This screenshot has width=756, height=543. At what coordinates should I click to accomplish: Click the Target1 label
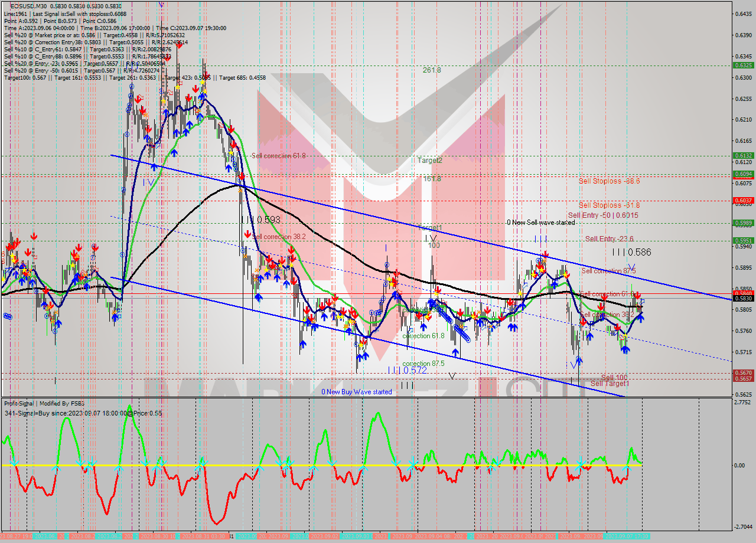429,228
